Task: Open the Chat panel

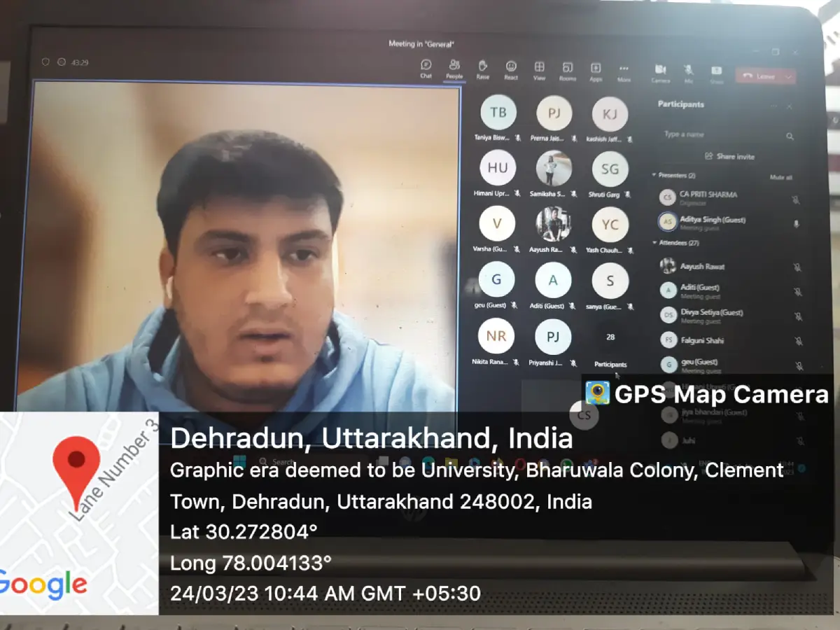Action: 426,68
